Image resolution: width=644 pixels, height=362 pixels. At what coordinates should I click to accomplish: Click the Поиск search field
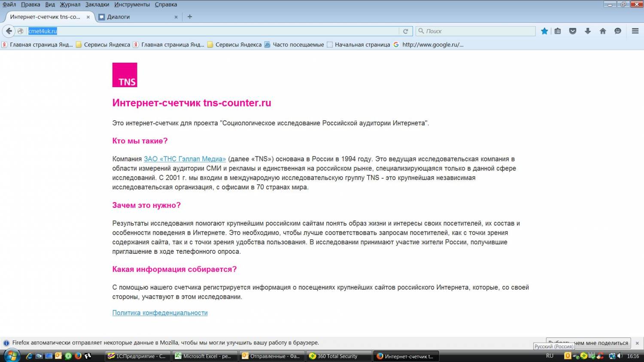click(476, 31)
